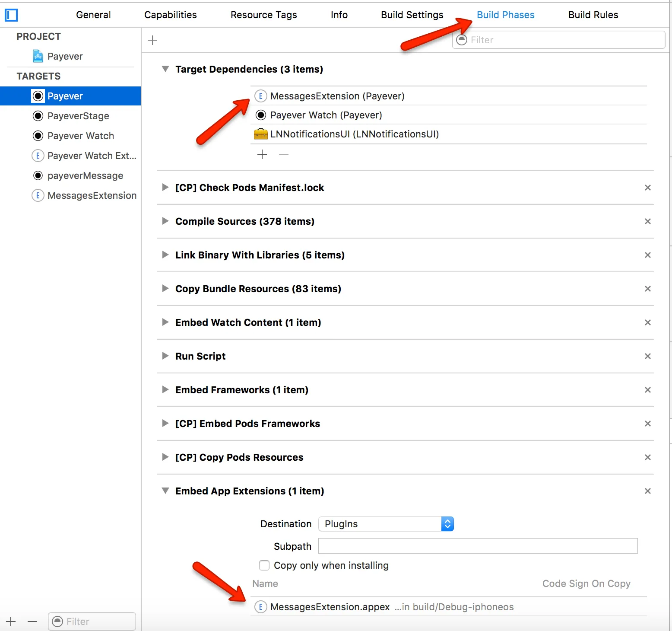Delete the [CP] Embed Pods Frameworks phase
The height and width of the screenshot is (631, 672).
pyautogui.click(x=648, y=424)
